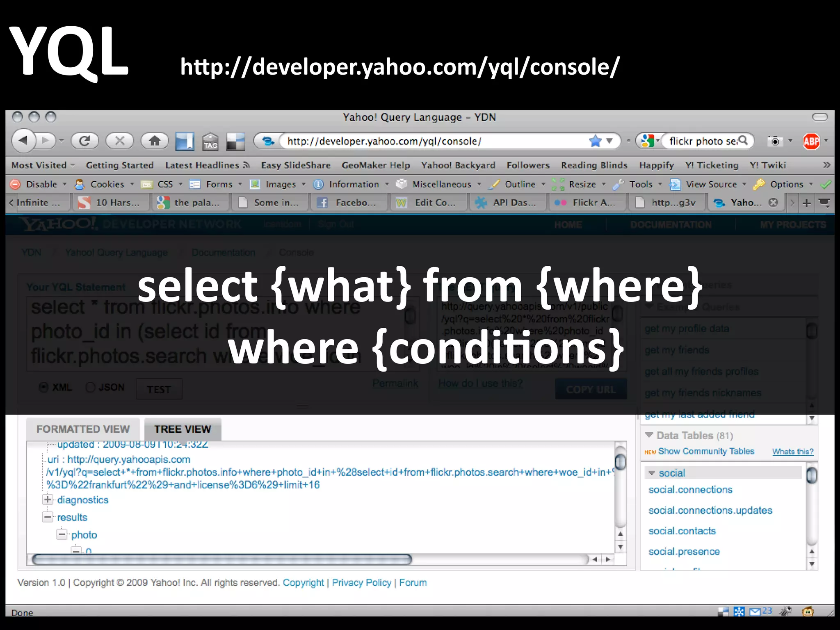Show more bookmarks with the double chevron
This screenshot has height=630, width=840.
(x=827, y=165)
